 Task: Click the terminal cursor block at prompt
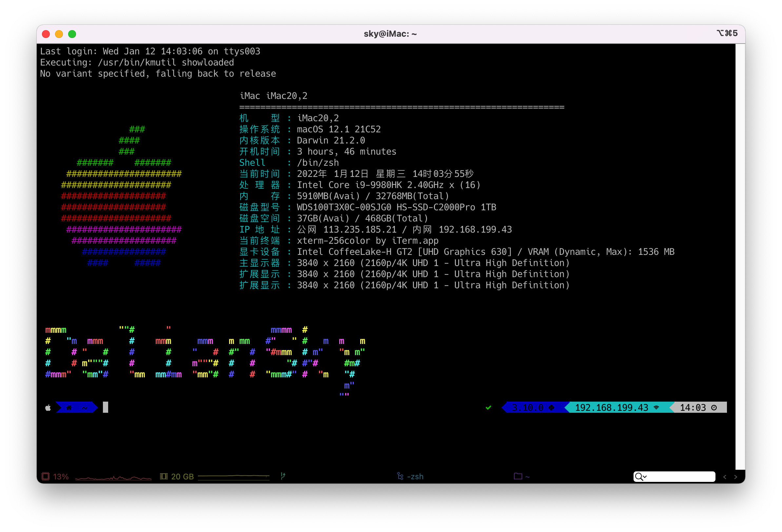point(105,407)
